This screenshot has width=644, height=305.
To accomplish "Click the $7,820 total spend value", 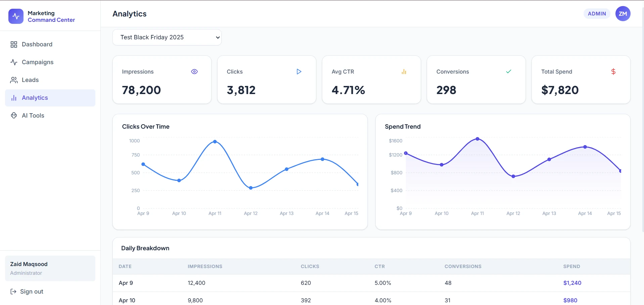I will point(560,90).
